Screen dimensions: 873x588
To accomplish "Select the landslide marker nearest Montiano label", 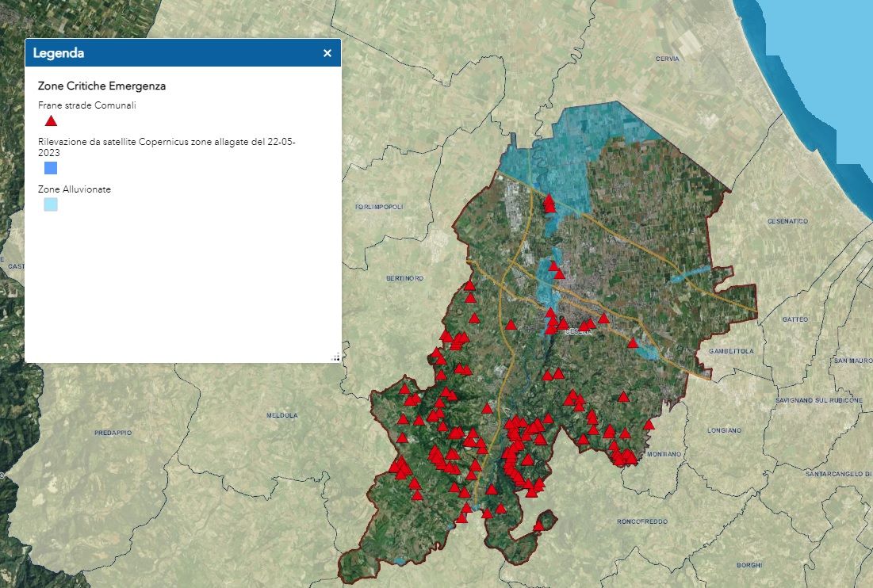I will click(x=630, y=457).
